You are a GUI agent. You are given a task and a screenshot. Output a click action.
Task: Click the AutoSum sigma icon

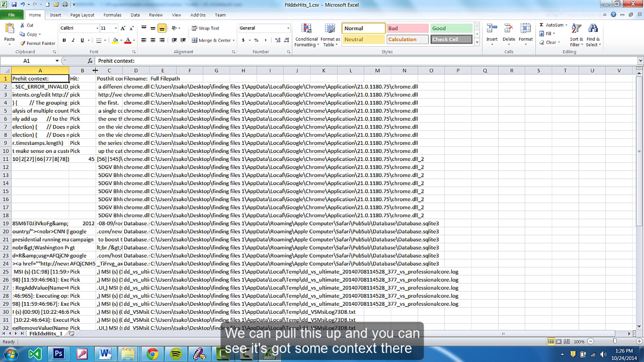click(541, 25)
